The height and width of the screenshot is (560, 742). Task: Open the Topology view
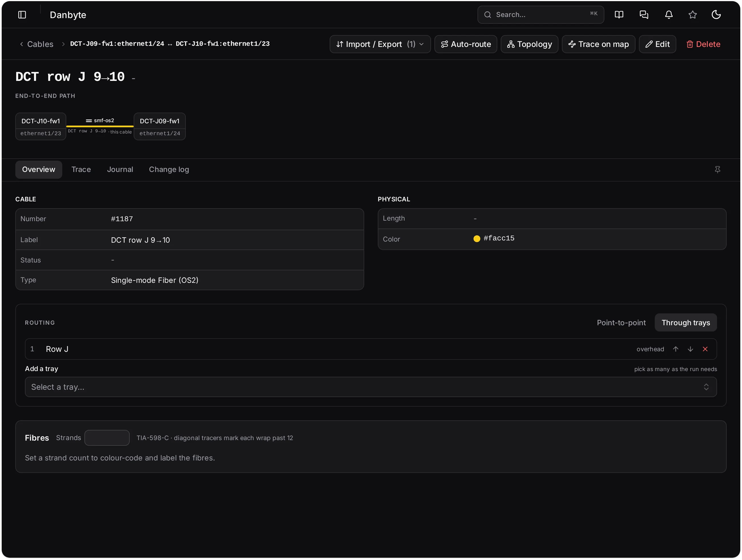coord(529,44)
